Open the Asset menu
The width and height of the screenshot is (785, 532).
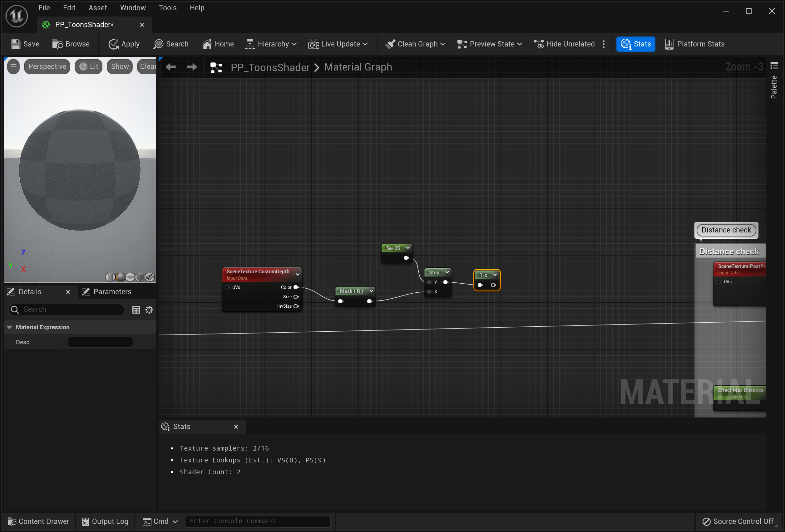pos(98,7)
